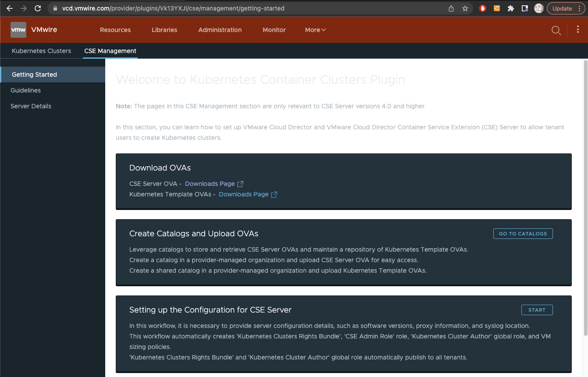Screen dimensions: 588x377
Task: Select Server Details in the sidebar
Action: click(31, 106)
